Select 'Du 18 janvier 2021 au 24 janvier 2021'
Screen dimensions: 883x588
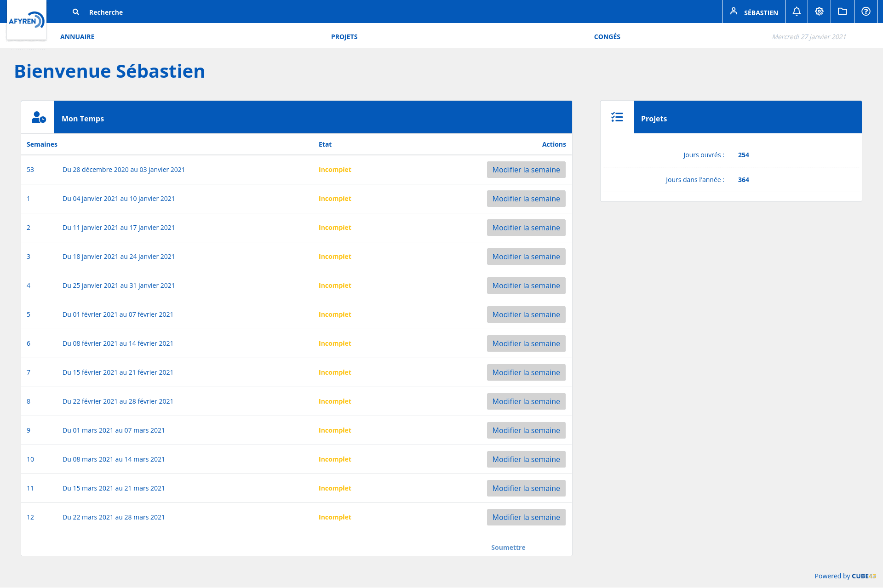[119, 257]
